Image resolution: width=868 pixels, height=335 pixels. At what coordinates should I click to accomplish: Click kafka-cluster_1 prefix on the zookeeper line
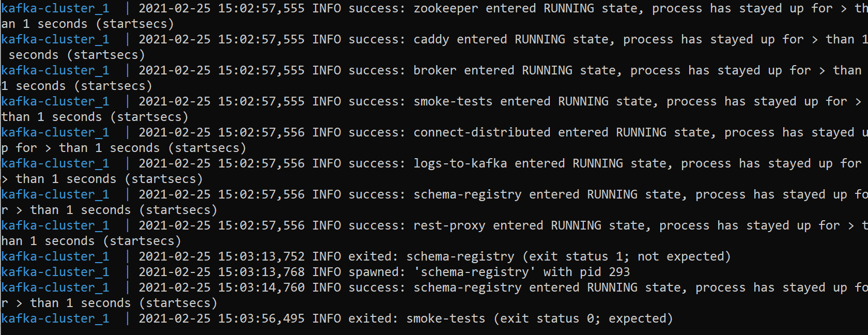[x=55, y=9]
